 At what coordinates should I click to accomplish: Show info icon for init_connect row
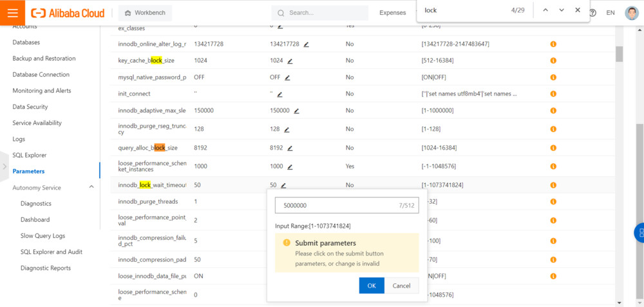(553, 94)
